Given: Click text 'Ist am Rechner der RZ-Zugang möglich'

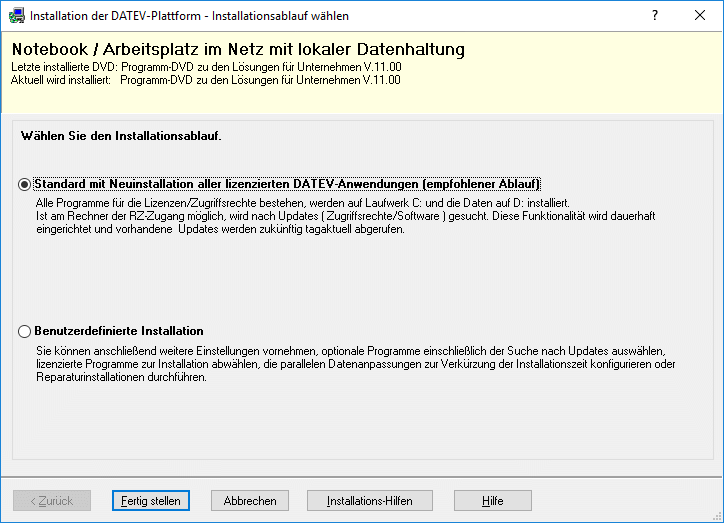Looking at the screenshot, I should (x=345, y=216).
